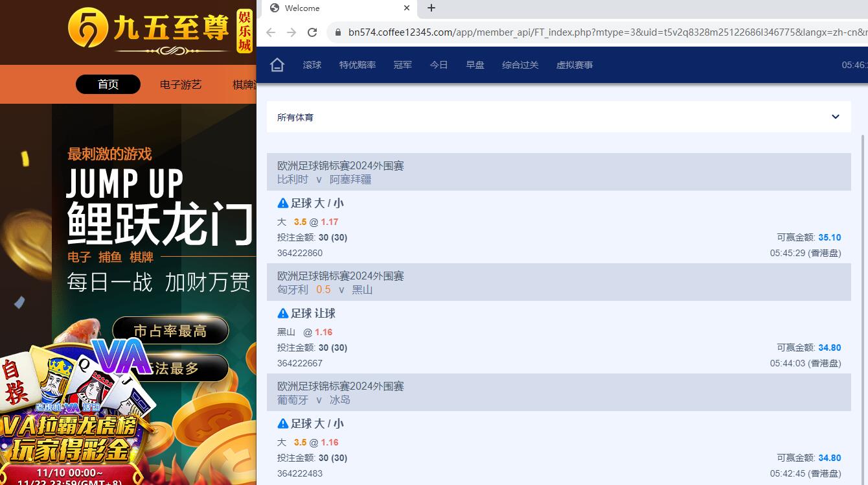Click the dropdown chevron arrow for sports
The width and height of the screenshot is (868, 485).
pyautogui.click(x=835, y=117)
